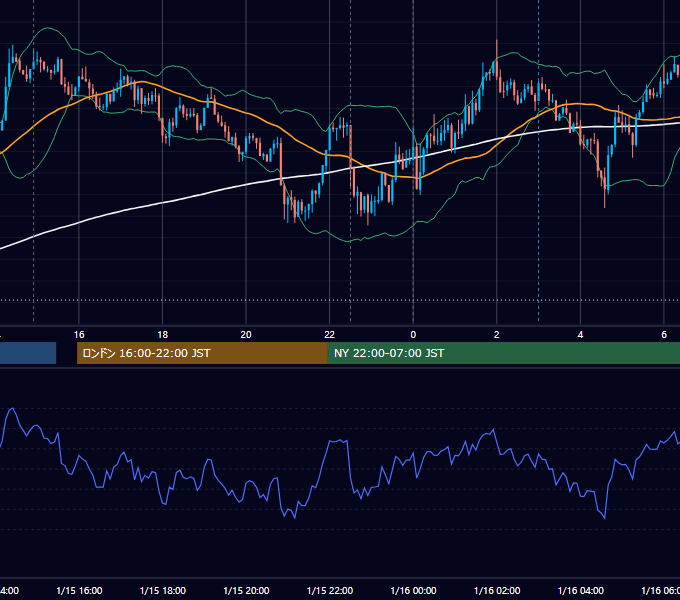Click the NY 22:00-07:00 JST session bar

point(503,353)
